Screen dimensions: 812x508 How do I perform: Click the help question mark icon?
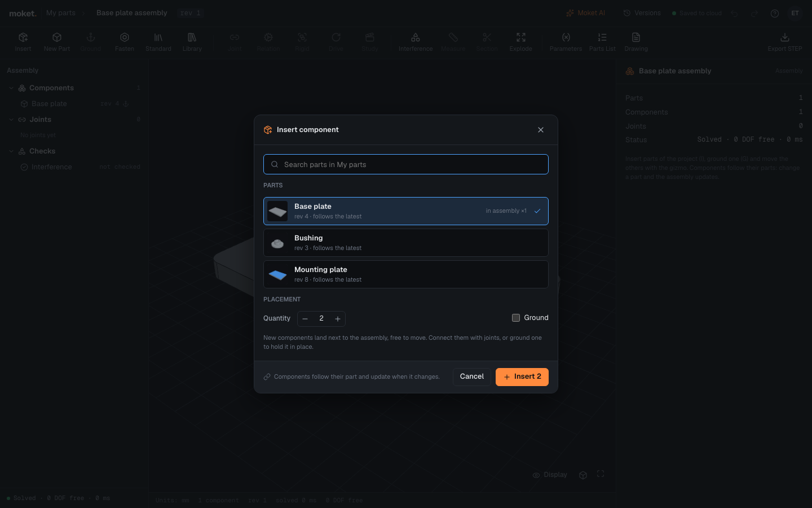coord(775,14)
